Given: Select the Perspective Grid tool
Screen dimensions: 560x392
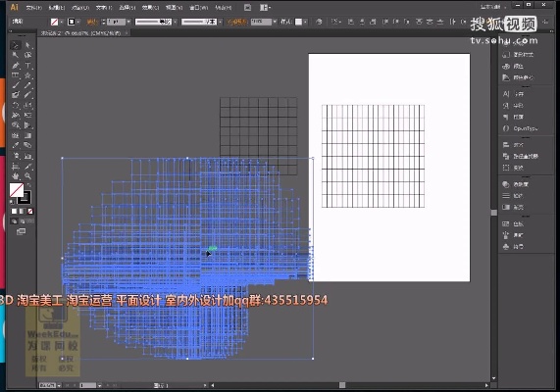Looking at the screenshot, I should [x=27, y=125].
